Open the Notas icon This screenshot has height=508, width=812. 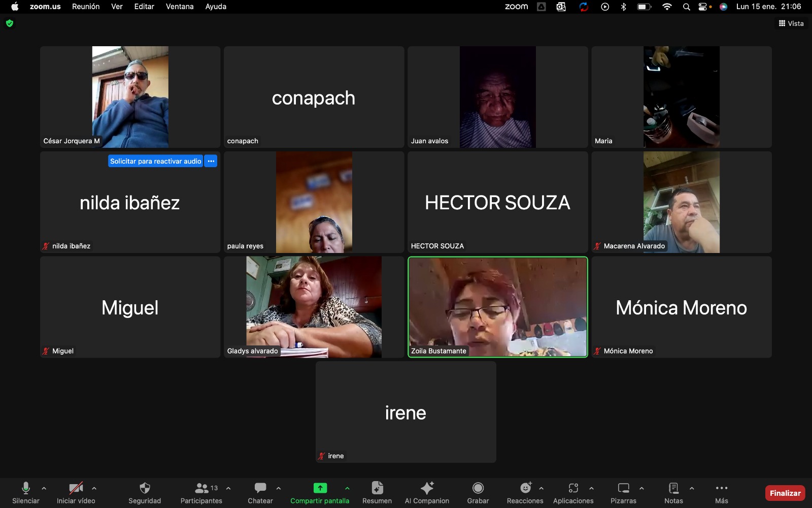[673, 489]
